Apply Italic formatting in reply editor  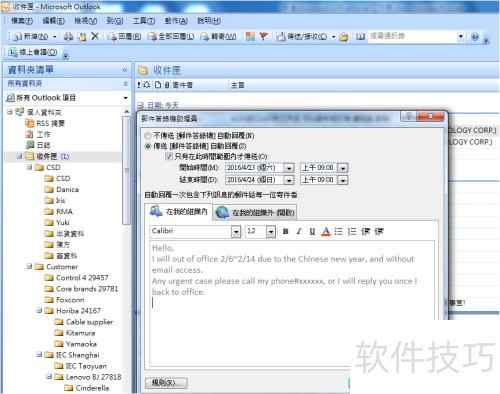[299, 231]
